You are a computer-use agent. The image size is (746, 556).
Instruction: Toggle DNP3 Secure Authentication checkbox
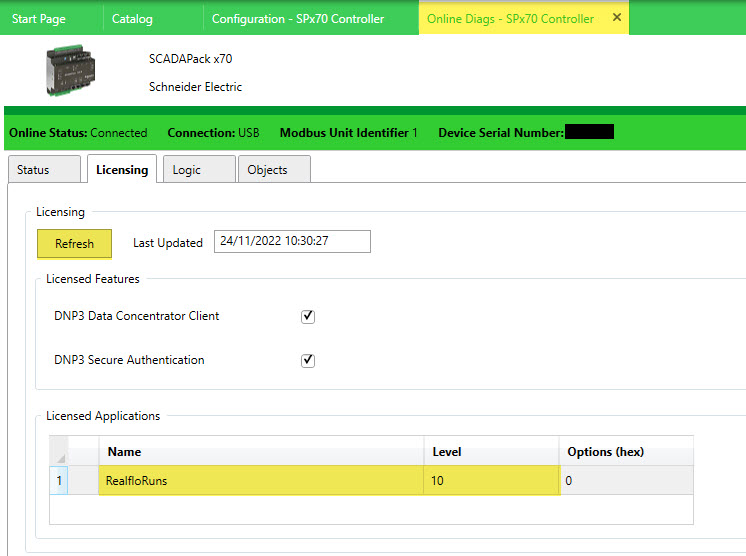(x=308, y=361)
